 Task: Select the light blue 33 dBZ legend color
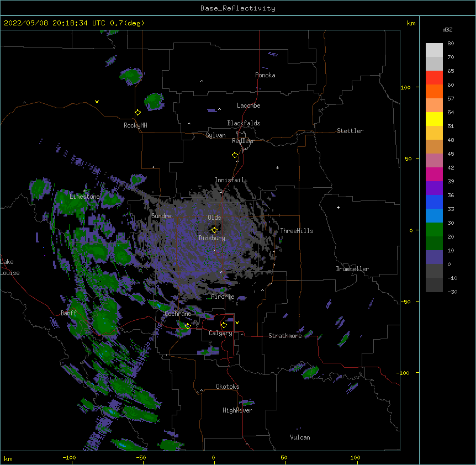[434, 216]
